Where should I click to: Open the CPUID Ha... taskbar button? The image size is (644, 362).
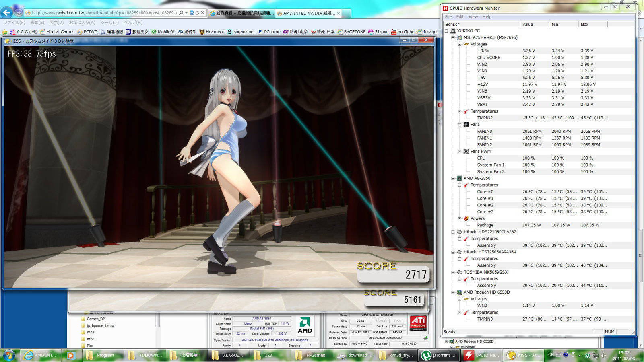[x=481, y=355]
